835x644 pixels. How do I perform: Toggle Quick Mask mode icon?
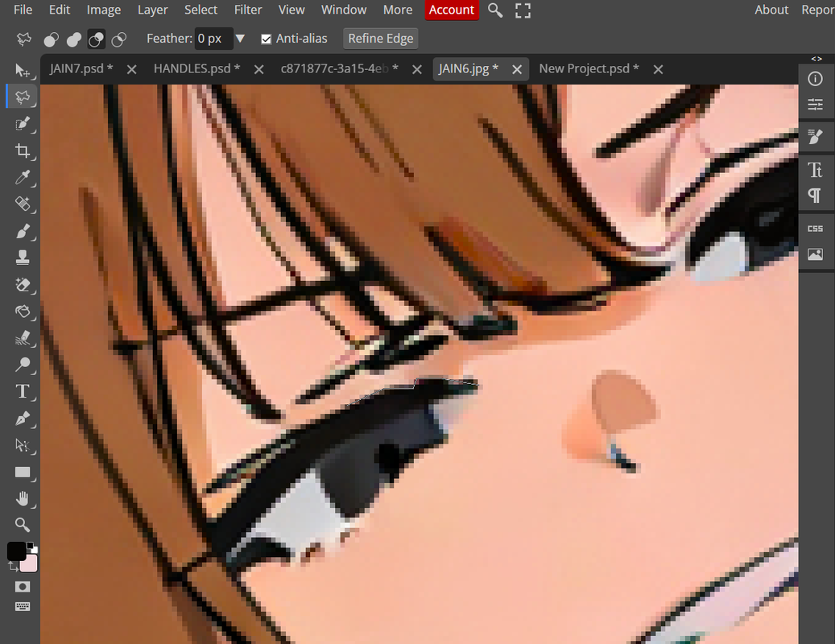click(x=23, y=587)
